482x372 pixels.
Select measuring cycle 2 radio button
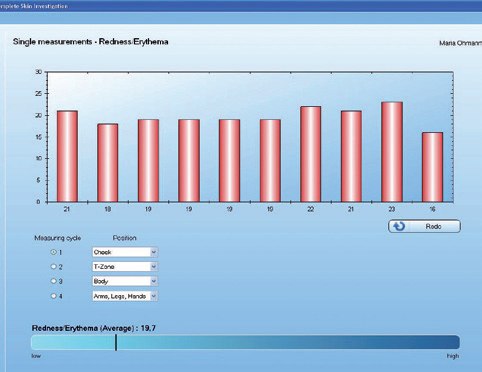pos(53,267)
